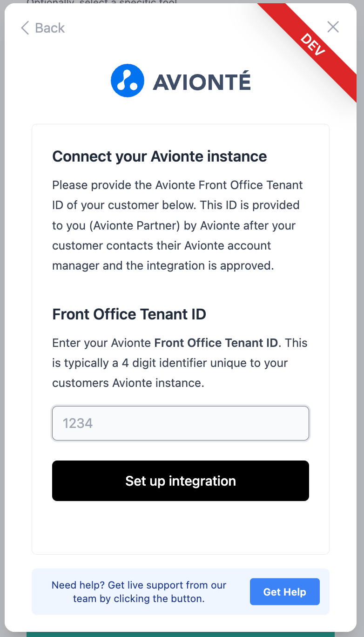Close the dialog with the X icon
Screen dimensions: 364x637
click(333, 27)
